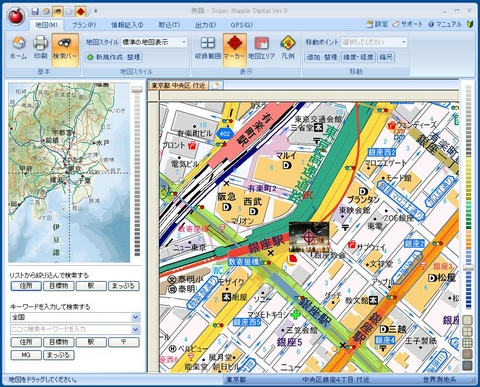Expand the keyword history dropdown arrow
Screen dimensions: 480x387
point(136,329)
